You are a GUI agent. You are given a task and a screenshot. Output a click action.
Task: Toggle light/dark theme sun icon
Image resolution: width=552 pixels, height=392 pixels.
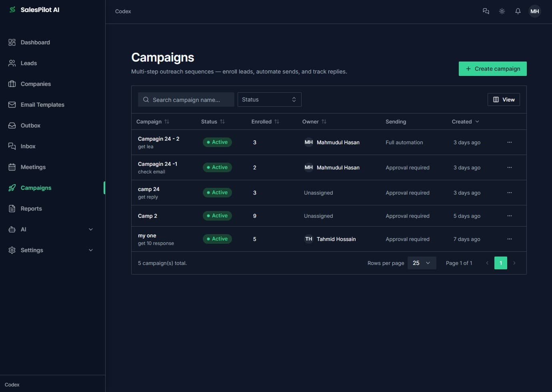point(502,11)
